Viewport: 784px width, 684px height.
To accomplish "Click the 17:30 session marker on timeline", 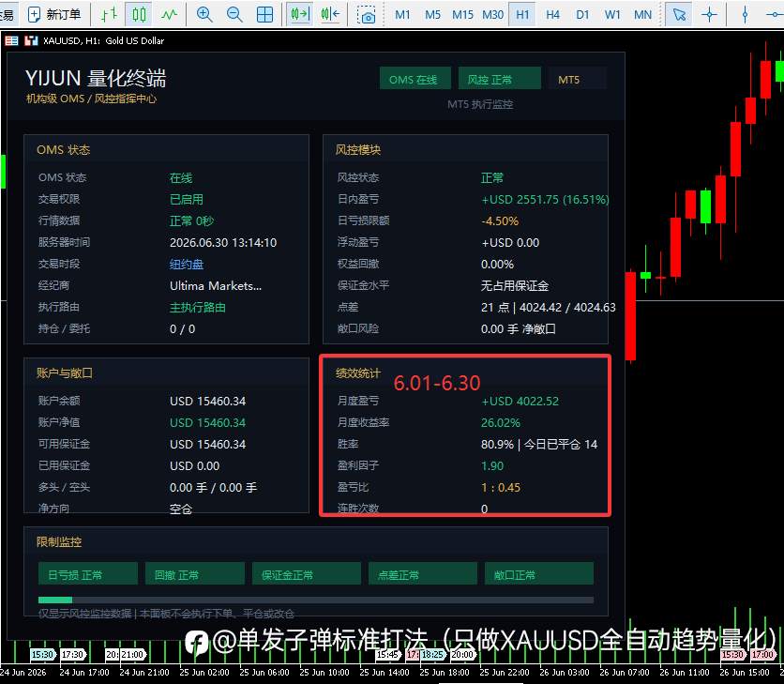I will 73,654.
